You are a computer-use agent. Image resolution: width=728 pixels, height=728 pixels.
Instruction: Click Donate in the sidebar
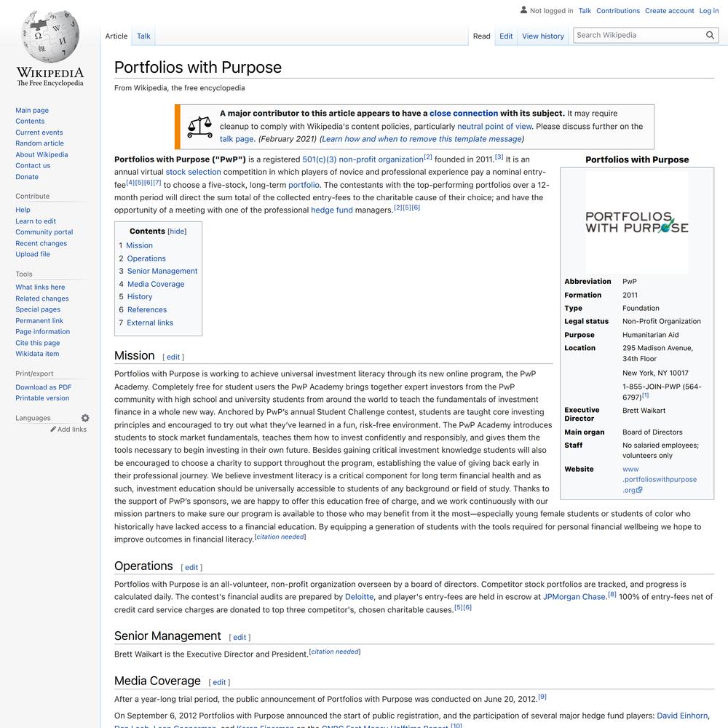[27, 177]
